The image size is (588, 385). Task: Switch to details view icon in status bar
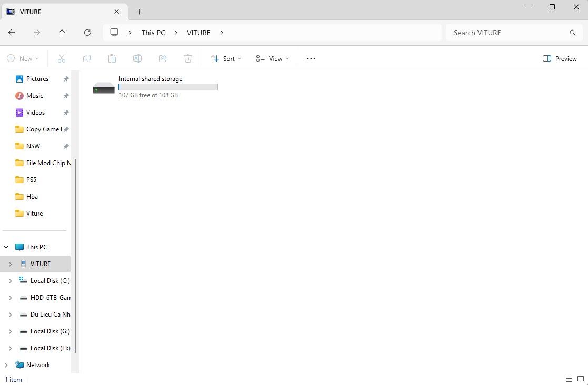[x=569, y=379]
